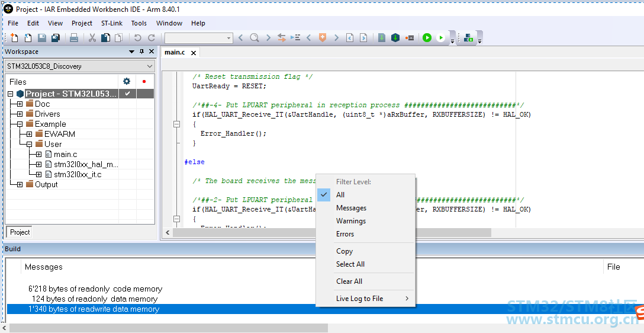This screenshot has width=644, height=333.
Task: Click the Project tab under workspace
Action: (20, 232)
